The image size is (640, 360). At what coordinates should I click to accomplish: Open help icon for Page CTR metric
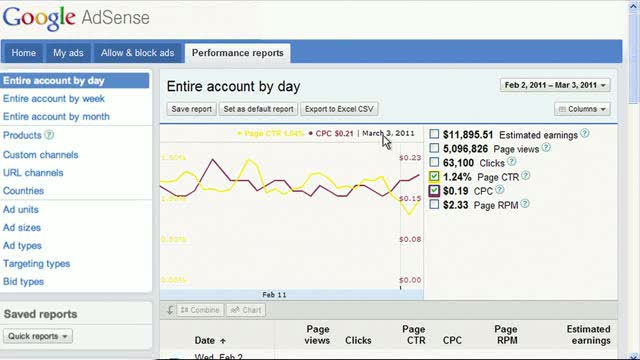click(x=526, y=176)
